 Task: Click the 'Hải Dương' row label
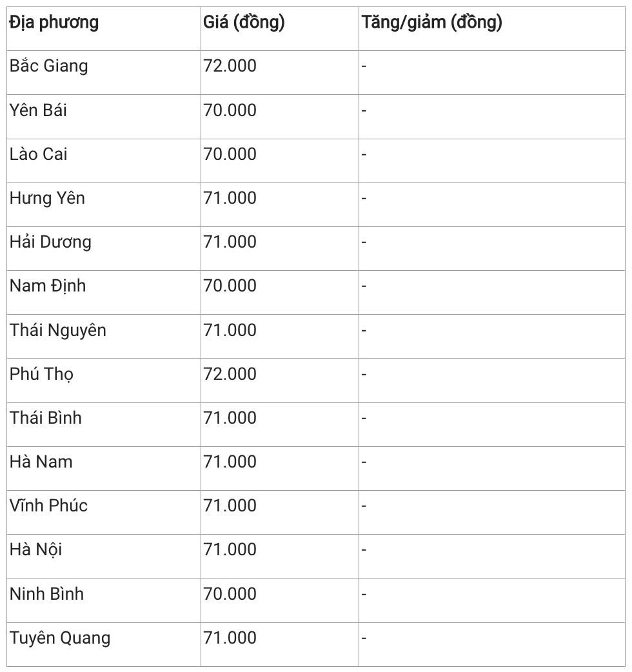[x=50, y=242]
